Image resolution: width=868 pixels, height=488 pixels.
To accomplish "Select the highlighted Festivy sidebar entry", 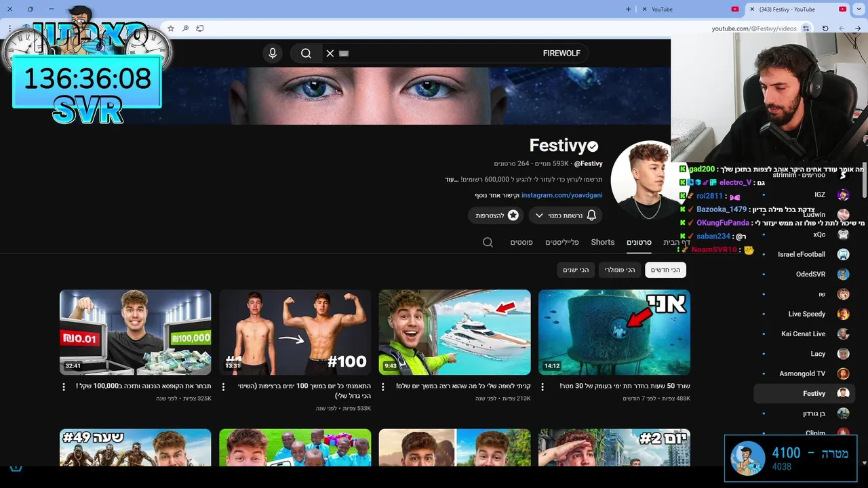I will coord(804,393).
